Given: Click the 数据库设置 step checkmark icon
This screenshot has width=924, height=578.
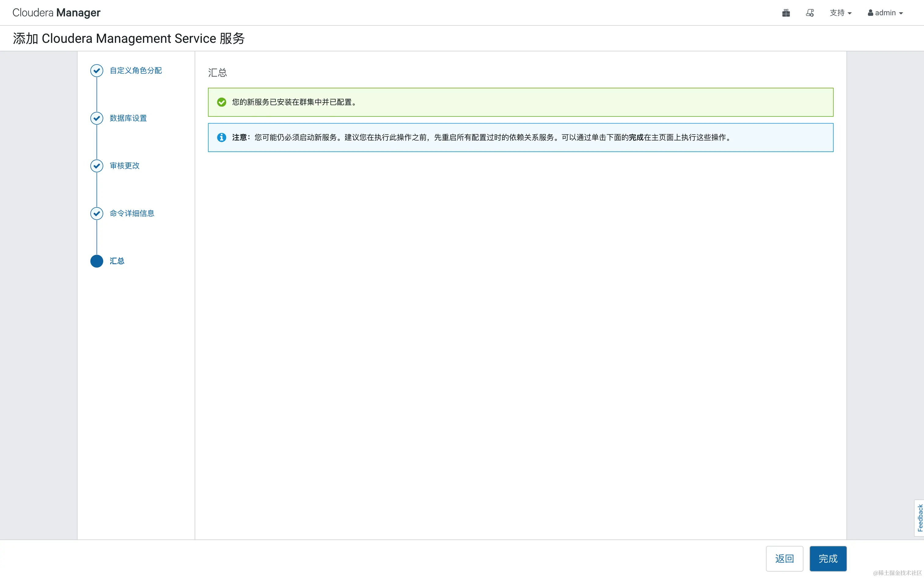Looking at the screenshot, I should point(97,118).
